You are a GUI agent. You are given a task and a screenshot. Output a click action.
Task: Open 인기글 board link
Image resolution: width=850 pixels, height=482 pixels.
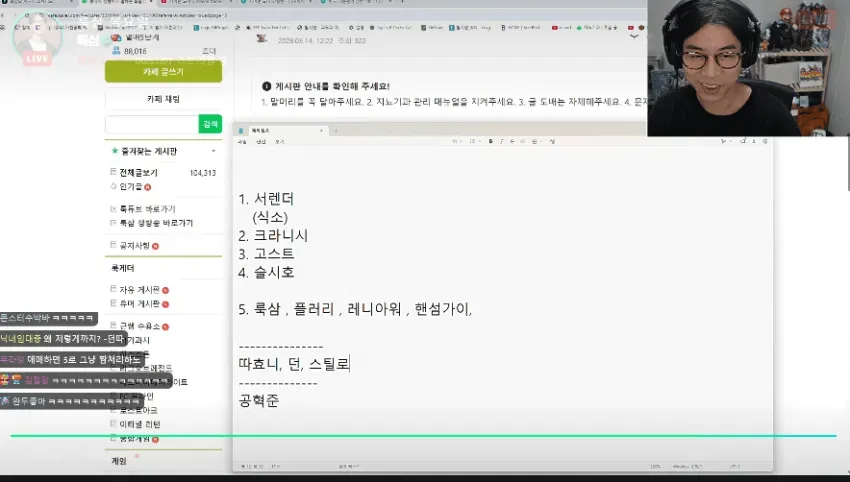click(131, 187)
